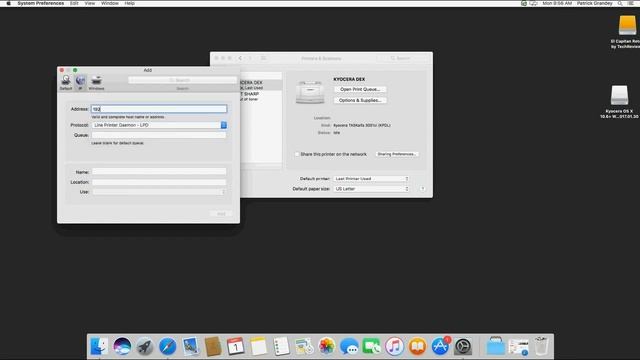640x360 pixels.
Task: Open the Protocol dropdown
Action: (x=159, y=125)
